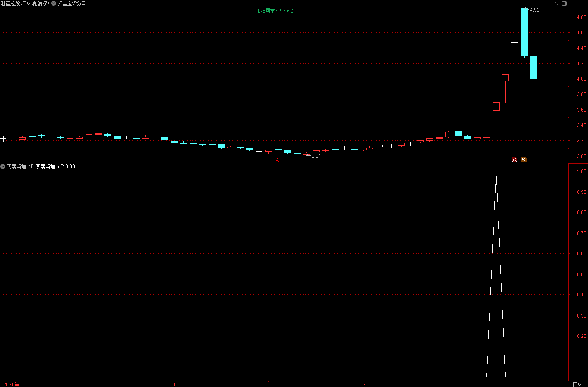Click the last cyan candlestick ending at 4.00
This screenshot has height=387, width=588.
coord(534,67)
